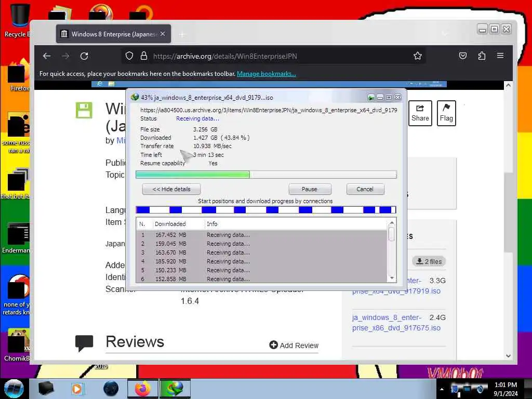Viewport: 532px width, 399px height.
Task: Open Firefox from the taskbar
Action: pos(142,389)
